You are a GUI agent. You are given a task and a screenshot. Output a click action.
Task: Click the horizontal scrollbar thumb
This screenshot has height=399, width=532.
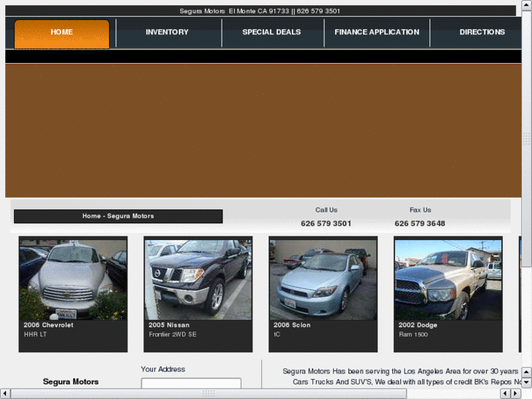(209, 393)
